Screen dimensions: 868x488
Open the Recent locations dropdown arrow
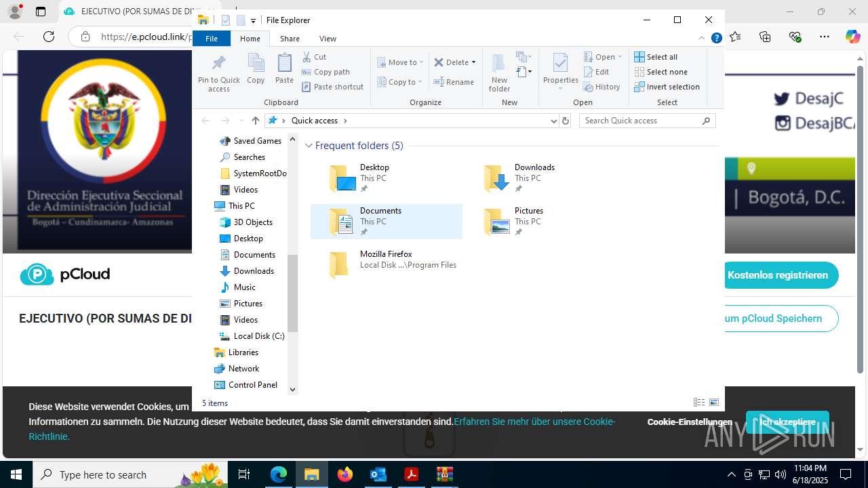[241, 121]
